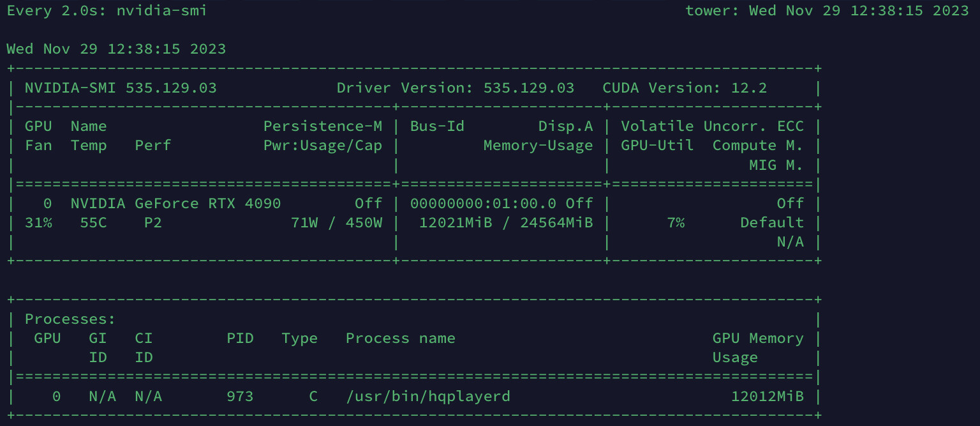Select the "Fan" column header
This screenshot has width=980, height=426.
[38, 146]
